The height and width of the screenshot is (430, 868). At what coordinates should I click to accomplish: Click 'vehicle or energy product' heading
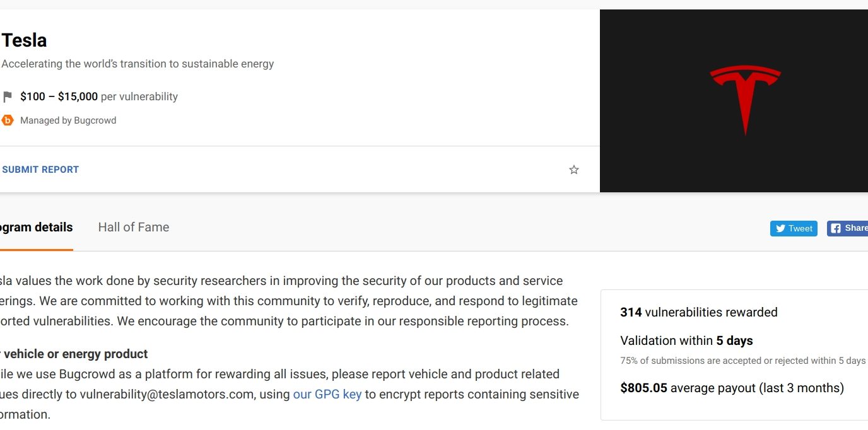[76, 354]
